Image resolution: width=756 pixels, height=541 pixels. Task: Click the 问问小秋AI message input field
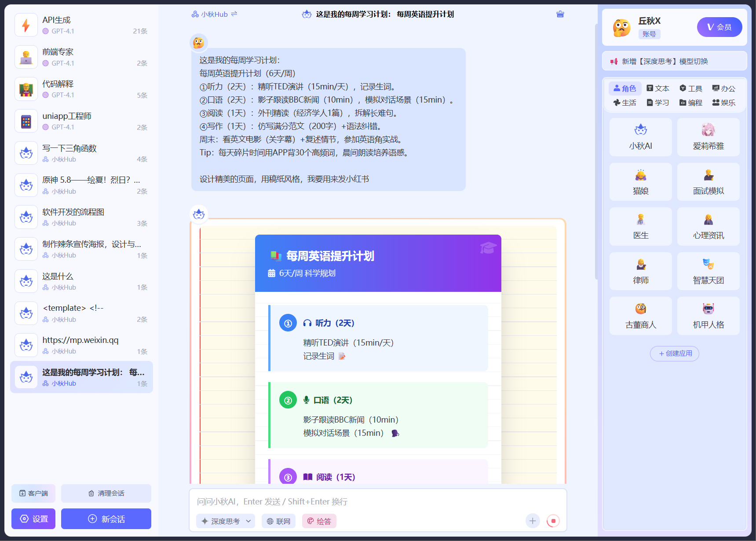point(377,501)
